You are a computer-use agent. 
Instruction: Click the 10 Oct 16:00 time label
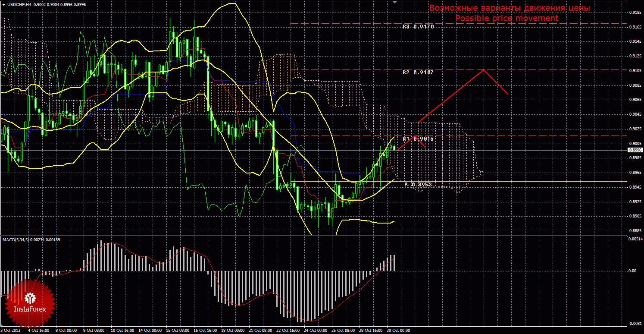[x=122, y=331]
